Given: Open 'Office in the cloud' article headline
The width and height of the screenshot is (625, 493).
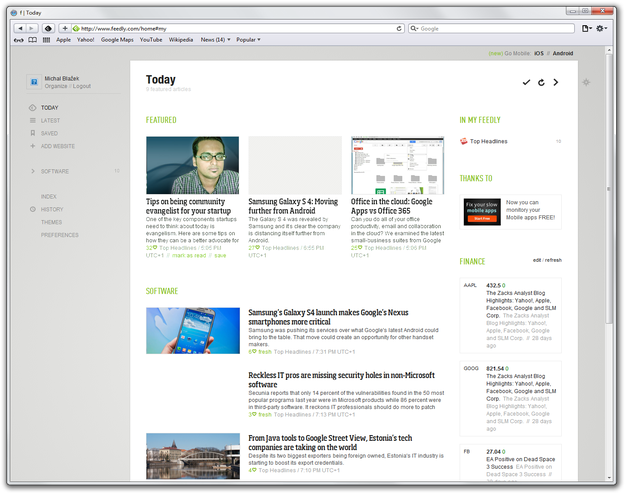Looking at the screenshot, I should point(391,206).
